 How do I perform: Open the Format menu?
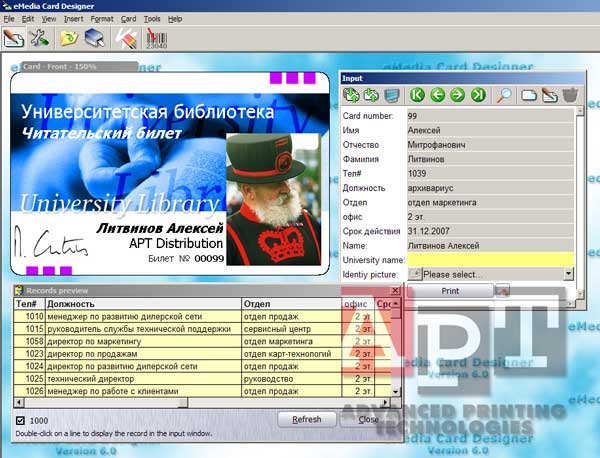click(x=102, y=19)
